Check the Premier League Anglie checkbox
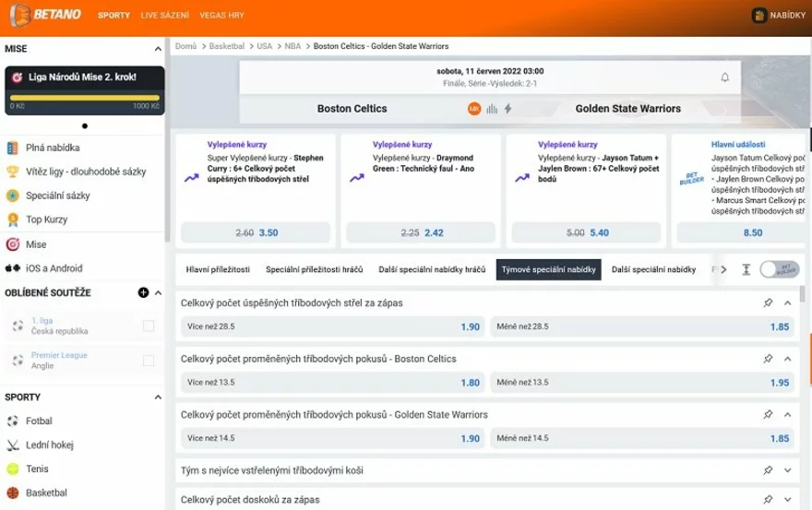Image resolution: width=812 pixels, height=510 pixels. 149,361
